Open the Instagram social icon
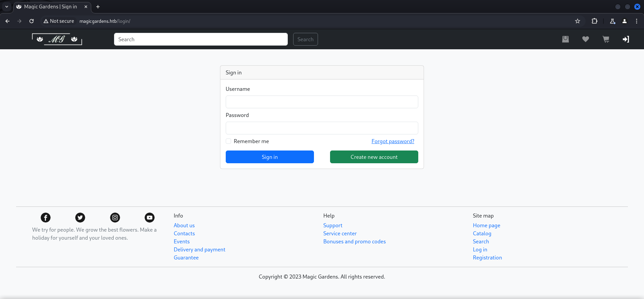 (115, 218)
